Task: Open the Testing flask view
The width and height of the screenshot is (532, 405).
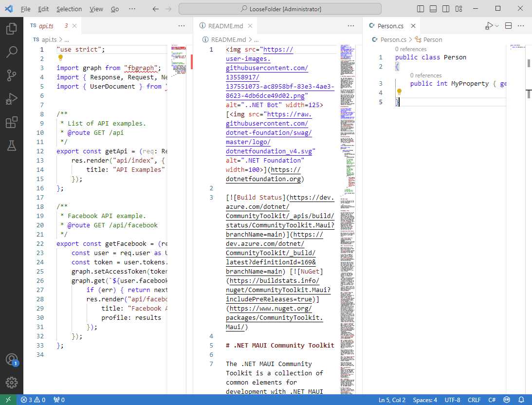Action: point(12,146)
